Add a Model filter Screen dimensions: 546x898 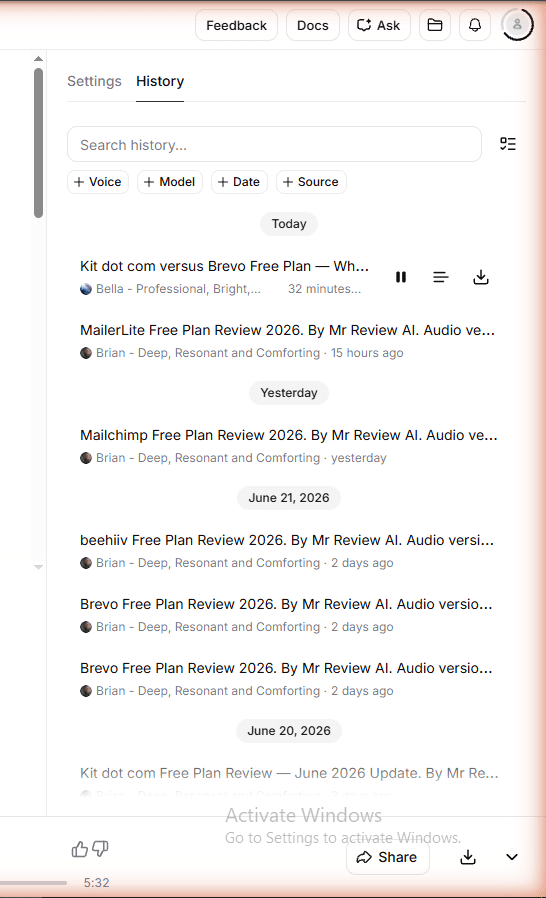[x=170, y=182]
